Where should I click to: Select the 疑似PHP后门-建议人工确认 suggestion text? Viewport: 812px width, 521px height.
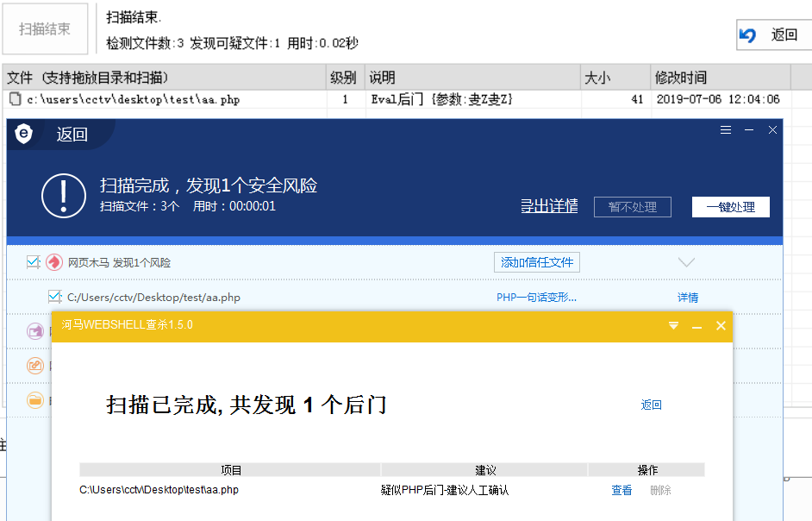pyautogui.click(x=444, y=490)
